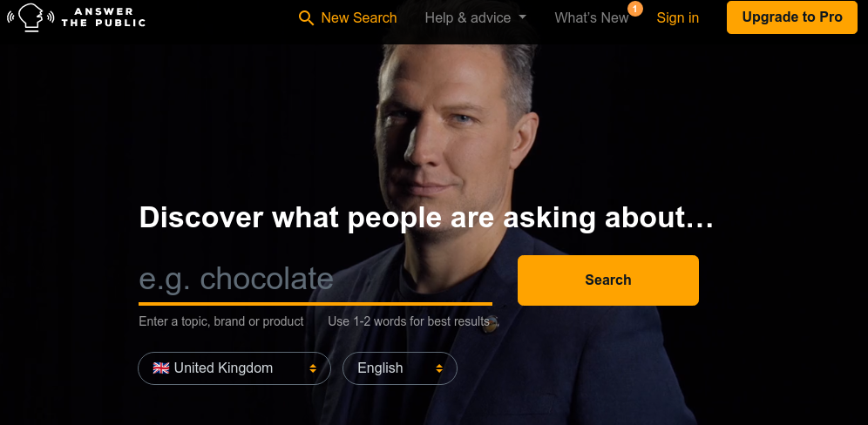Open the United Kingdom country dropdown
Screen dimensions: 868x425
point(234,368)
